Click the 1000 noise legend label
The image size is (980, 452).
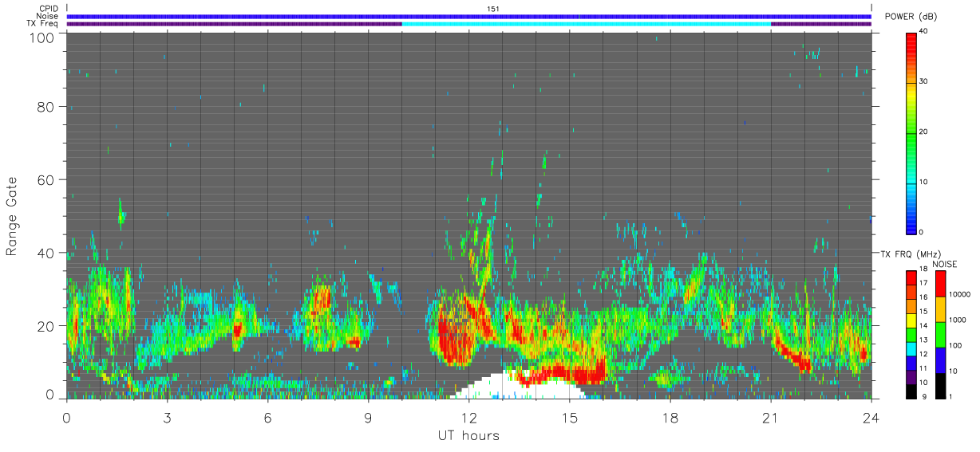pyautogui.click(x=957, y=320)
